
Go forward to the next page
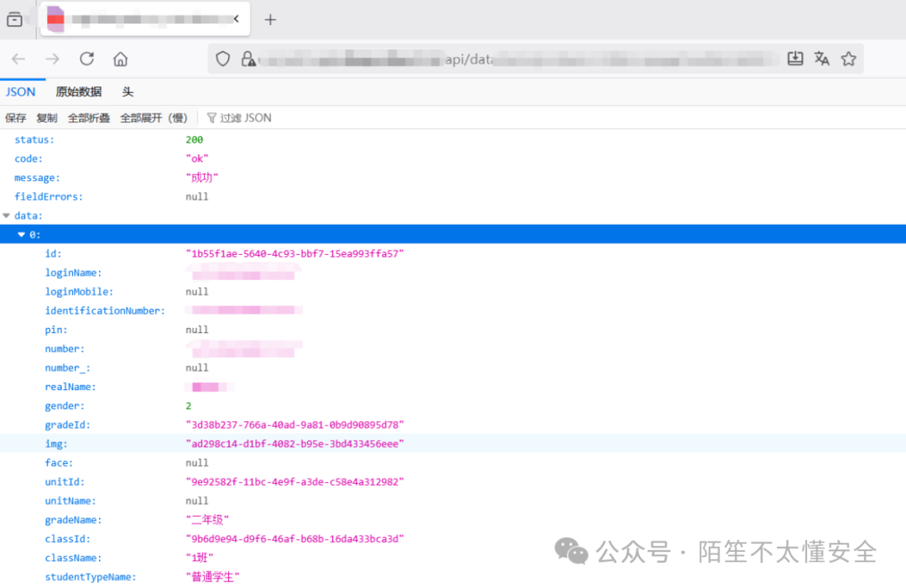click(53, 59)
